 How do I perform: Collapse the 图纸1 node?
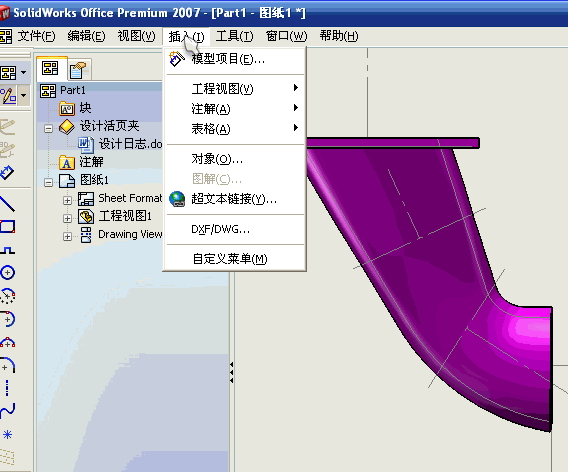click(x=49, y=182)
